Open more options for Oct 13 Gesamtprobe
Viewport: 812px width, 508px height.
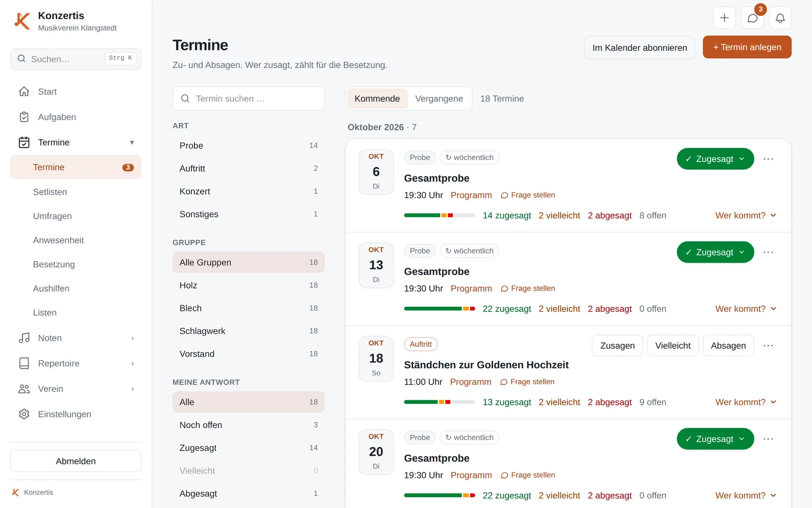[x=768, y=252]
